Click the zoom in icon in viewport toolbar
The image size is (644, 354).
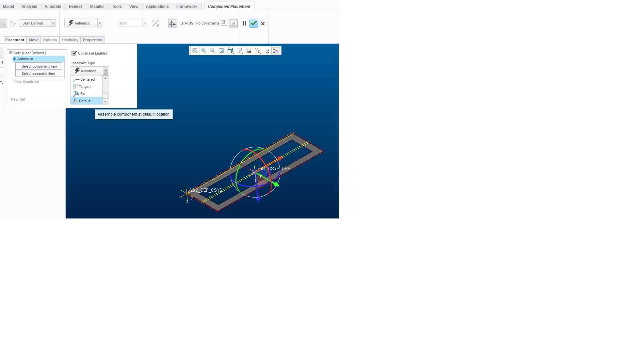[203, 51]
